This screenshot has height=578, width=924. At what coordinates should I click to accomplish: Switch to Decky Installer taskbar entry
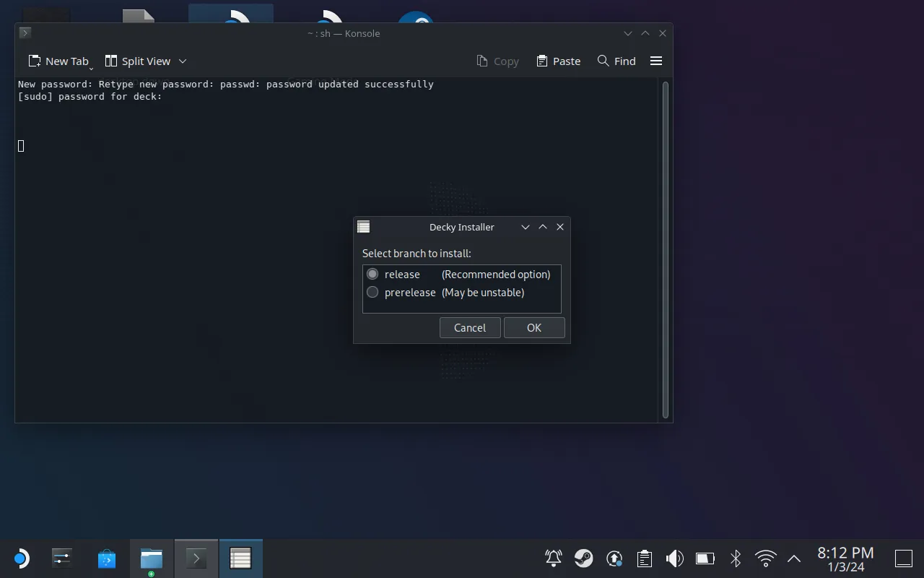click(x=240, y=558)
